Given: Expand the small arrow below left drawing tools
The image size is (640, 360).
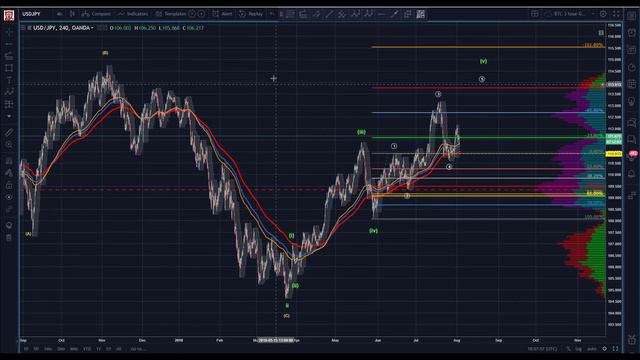Looking at the screenshot, I should 9,116.
